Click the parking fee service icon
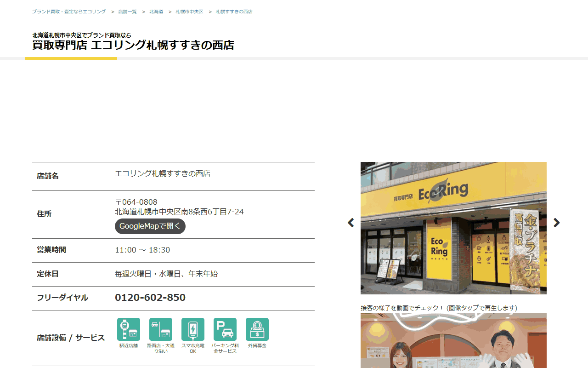This screenshot has width=588, height=368. pyautogui.click(x=225, y=329)
